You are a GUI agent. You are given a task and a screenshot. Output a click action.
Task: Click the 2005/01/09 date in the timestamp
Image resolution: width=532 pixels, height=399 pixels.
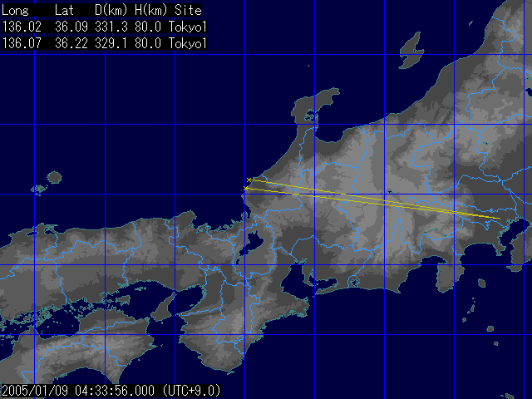[x=34, y=390]
